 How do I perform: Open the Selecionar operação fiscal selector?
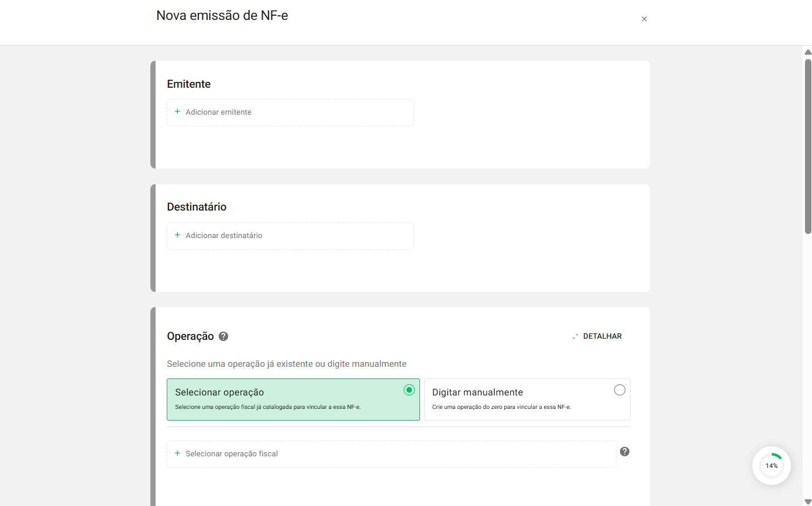(391, 454)
